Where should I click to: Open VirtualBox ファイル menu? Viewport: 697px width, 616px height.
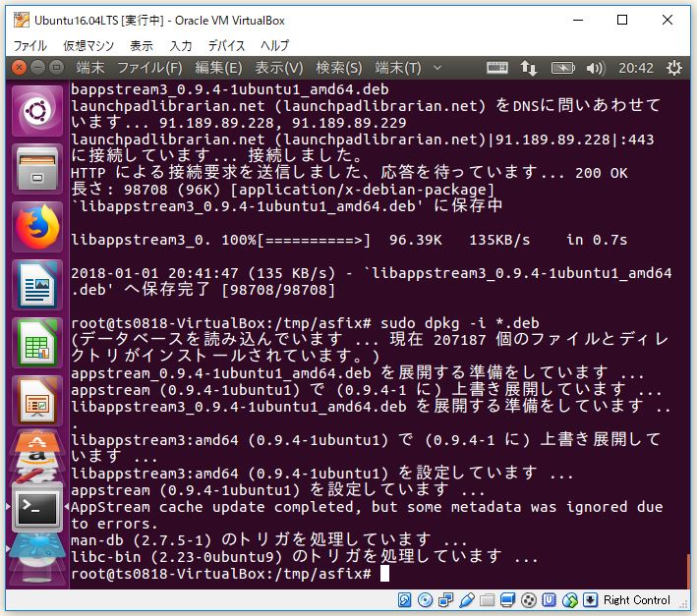(29, 46)
